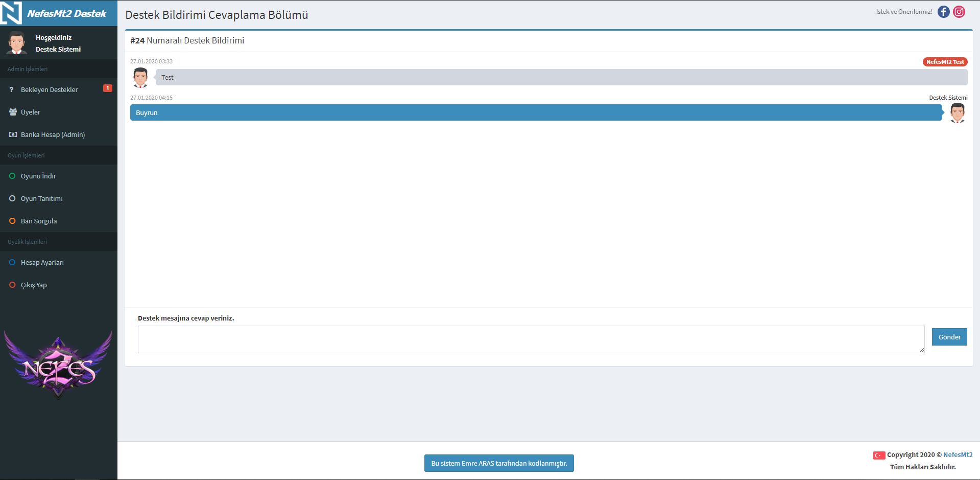980x480 pixels.
Task: Open Bekleyen Destekler menu item
Action: 59,89
